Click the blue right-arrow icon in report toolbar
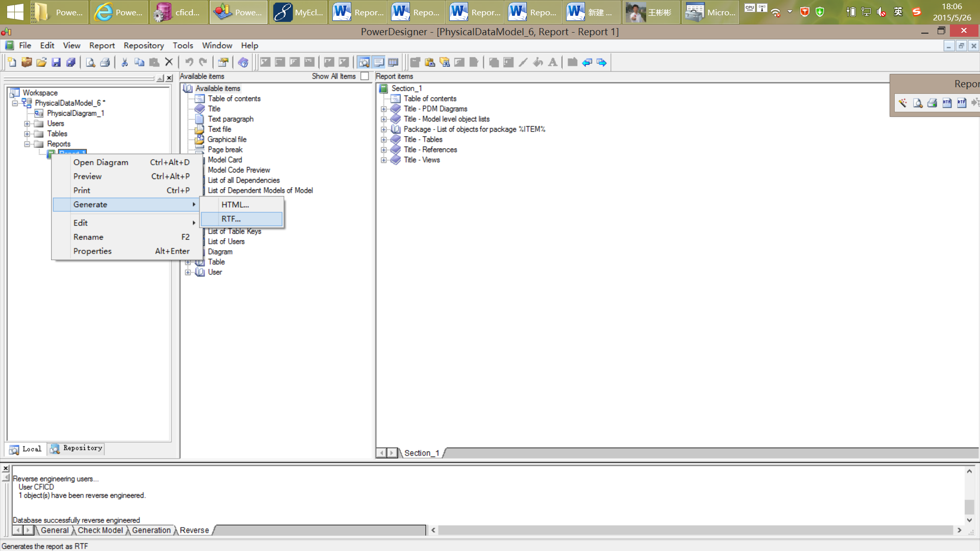The width and height of the screenshot is (980, 551). point(602,62)
